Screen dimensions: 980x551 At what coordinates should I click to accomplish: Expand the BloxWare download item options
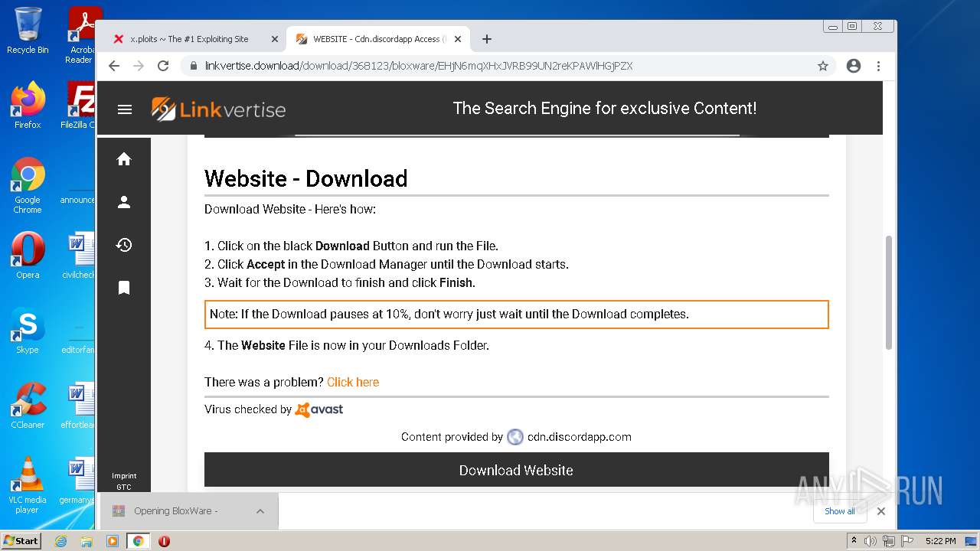260,511
